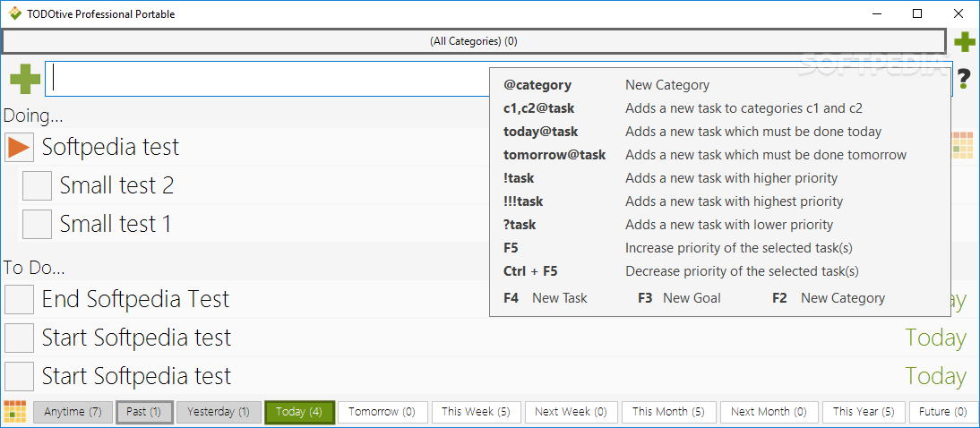Select the Softpedia test task text
The width and height of the screenshot is (980, 428).
click(x=110, y=148)
